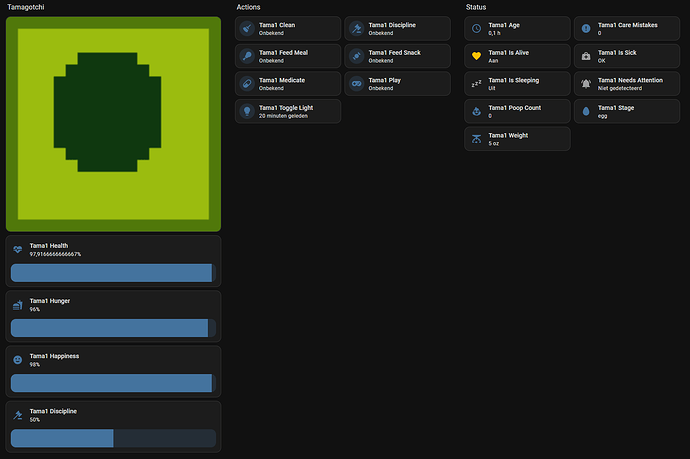This screenshot has width=690, height=459.
Task: Open the Tama1 Care Mistakes label
Action: point(628,25)
